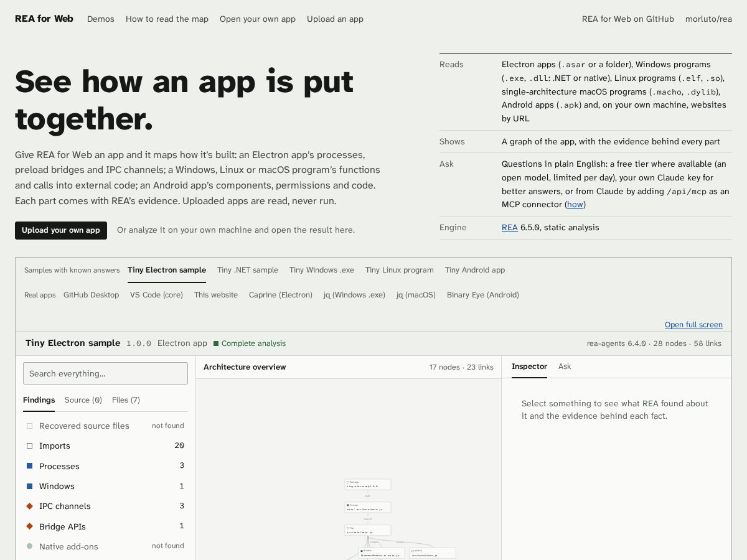Load the This website sample

click(x=216, y=295)
